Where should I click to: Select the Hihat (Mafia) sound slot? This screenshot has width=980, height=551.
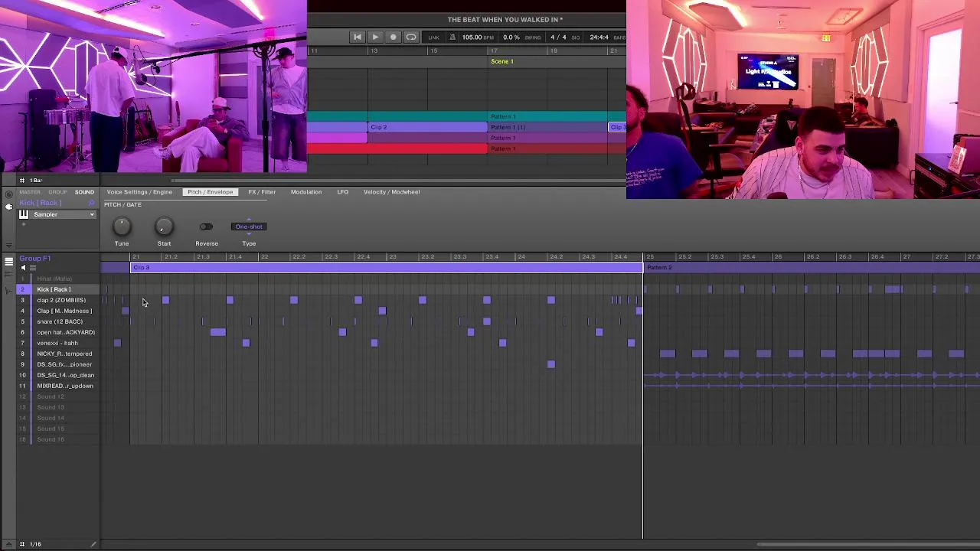point(58,279)
